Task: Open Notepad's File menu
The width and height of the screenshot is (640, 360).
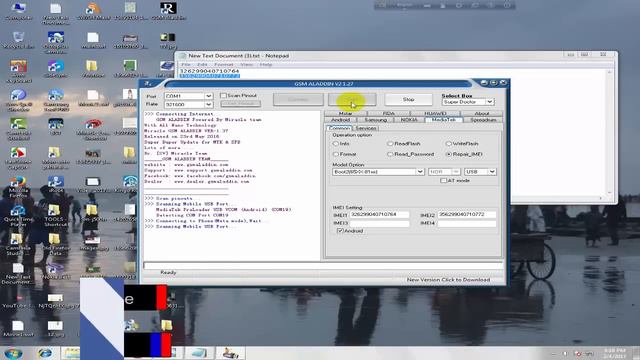Action: 186,64
